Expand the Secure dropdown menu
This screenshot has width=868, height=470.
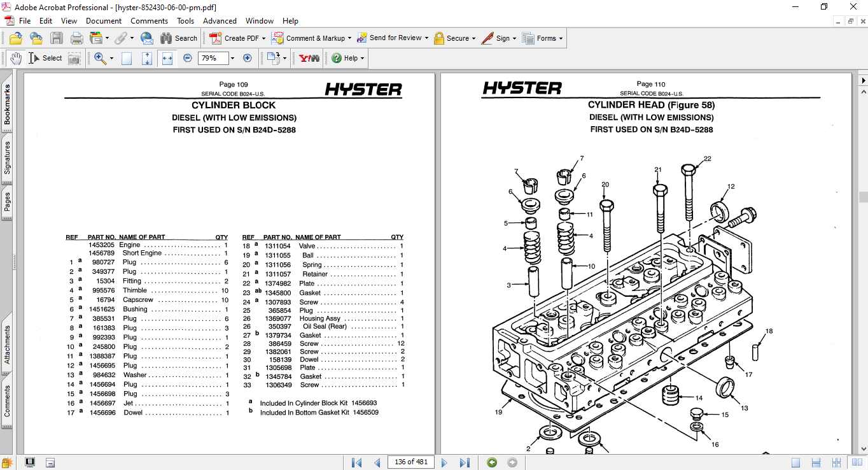click(473, 38)
